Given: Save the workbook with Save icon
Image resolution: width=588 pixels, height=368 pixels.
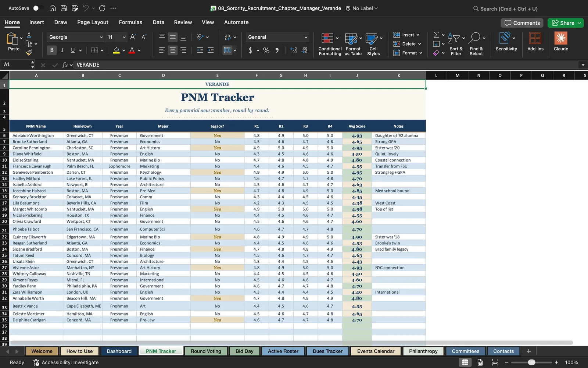Looking at the screenshot, I should pyautogui.click(x=64, y=8).
